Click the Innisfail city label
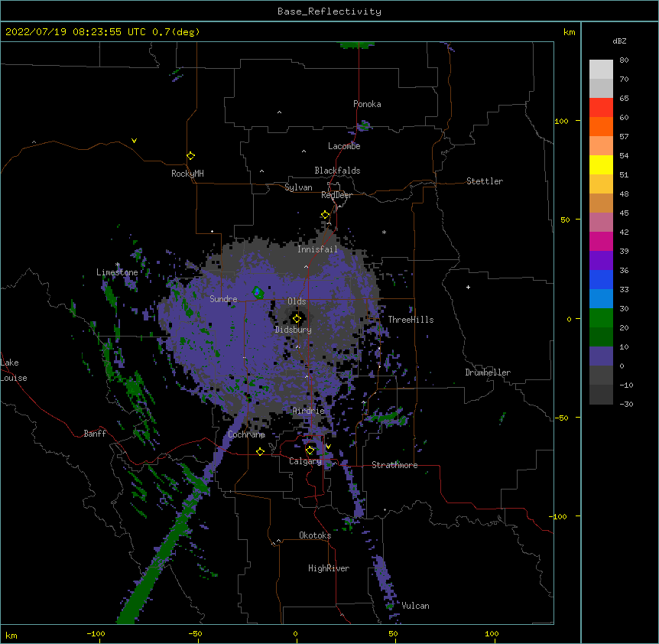The height and width of the screenshot is (644, 659). click(x=317, y=249)
